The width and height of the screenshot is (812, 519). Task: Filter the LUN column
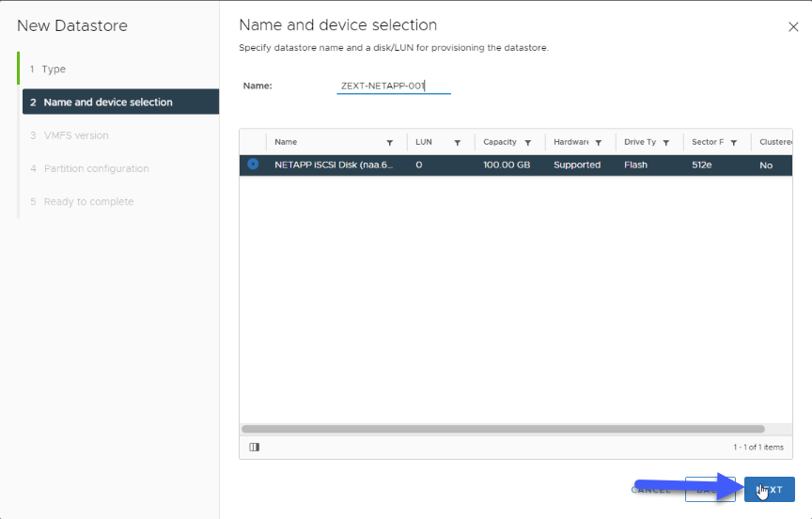pos(458,143)
